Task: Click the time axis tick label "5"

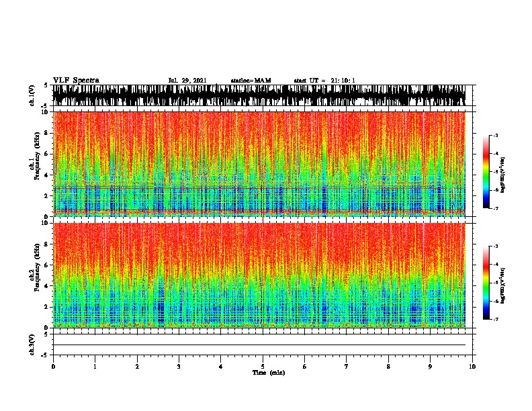Action: [263, 367]
